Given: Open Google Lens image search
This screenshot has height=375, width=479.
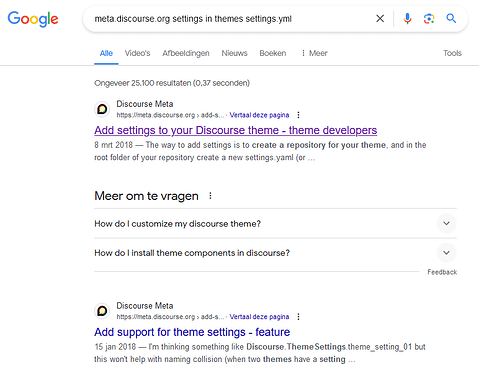Looking at the screenshot, I should 429,19.
